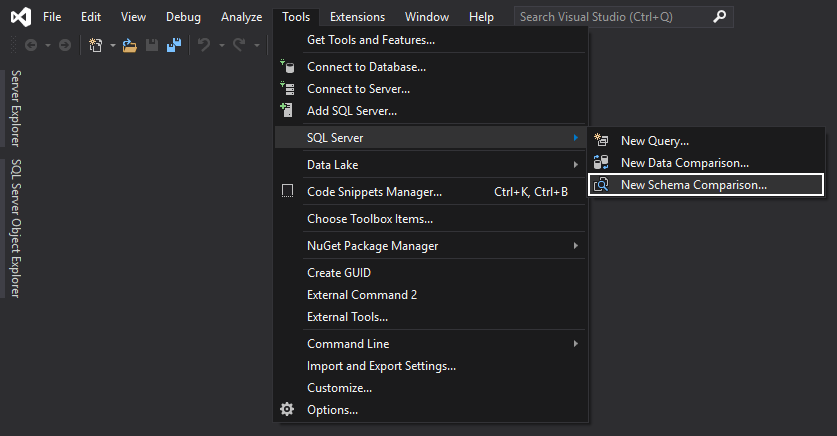
Task: Expand the NuGet Package Manager submenu arrow
Action: (x=575, y=245)
